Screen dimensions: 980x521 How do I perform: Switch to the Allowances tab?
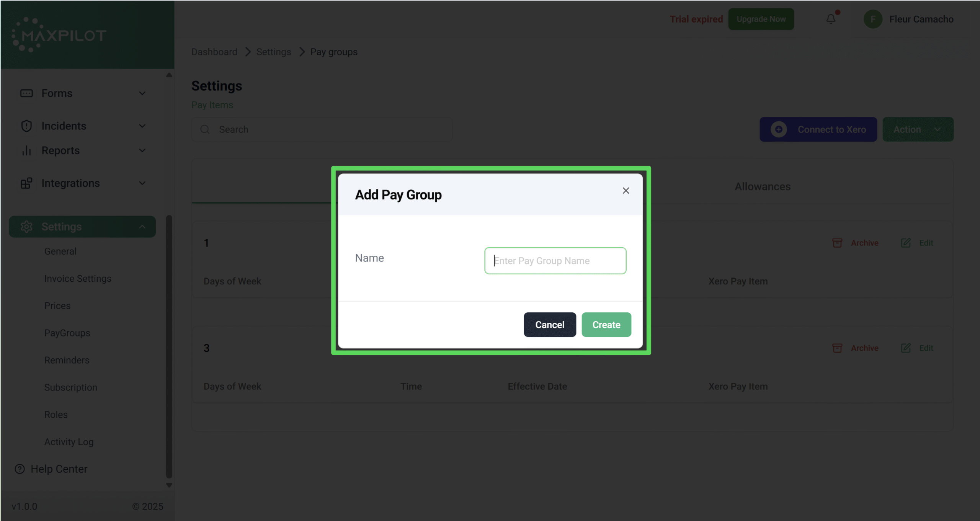tap(762, 186)
